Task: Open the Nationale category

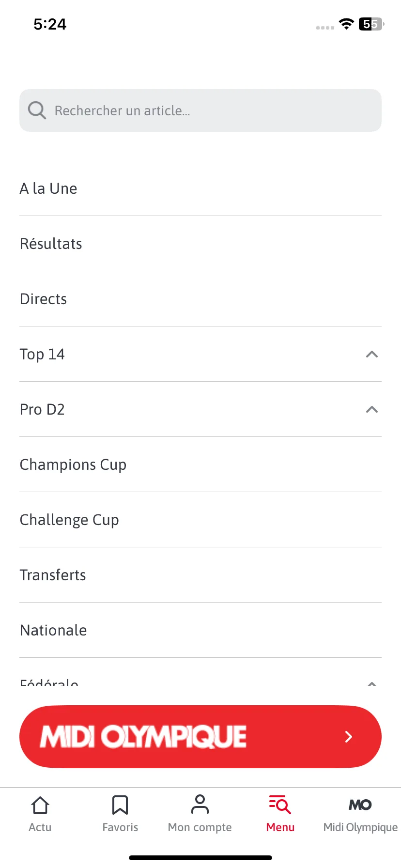Action: tap(200, 630)
